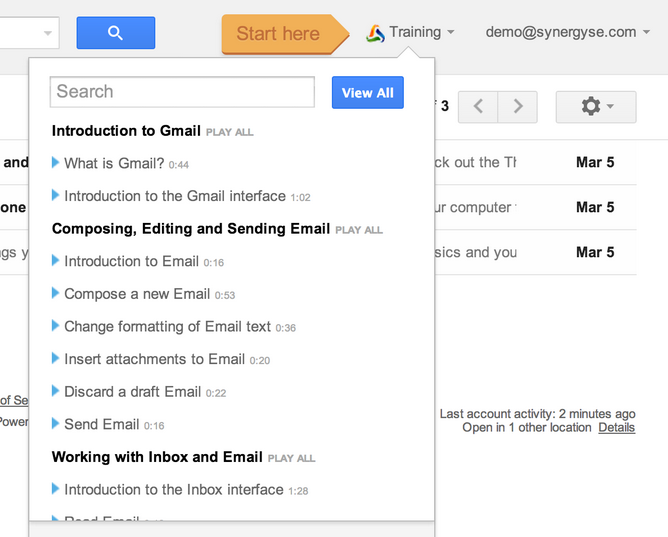This screenshot has height=537, width=668.
Task: Play all Introduction to Gmail videos
Action: (x=230, y=132)
